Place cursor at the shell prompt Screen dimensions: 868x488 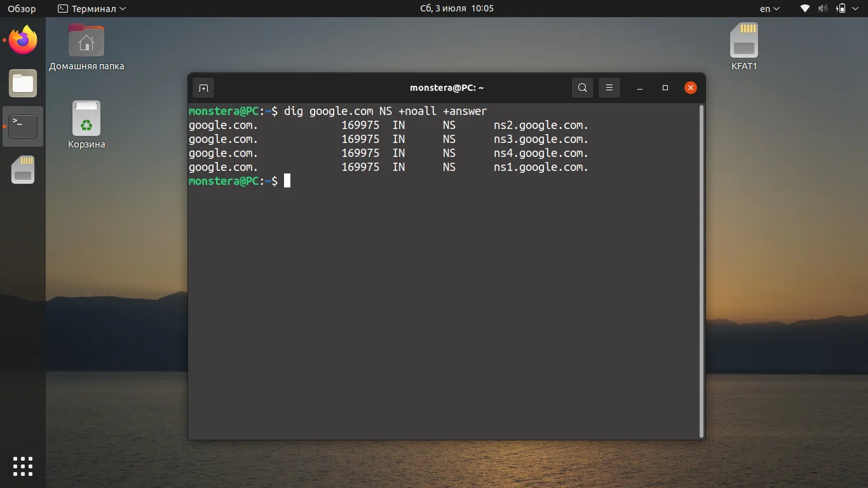pyautogui.click(x=287, y=180)
